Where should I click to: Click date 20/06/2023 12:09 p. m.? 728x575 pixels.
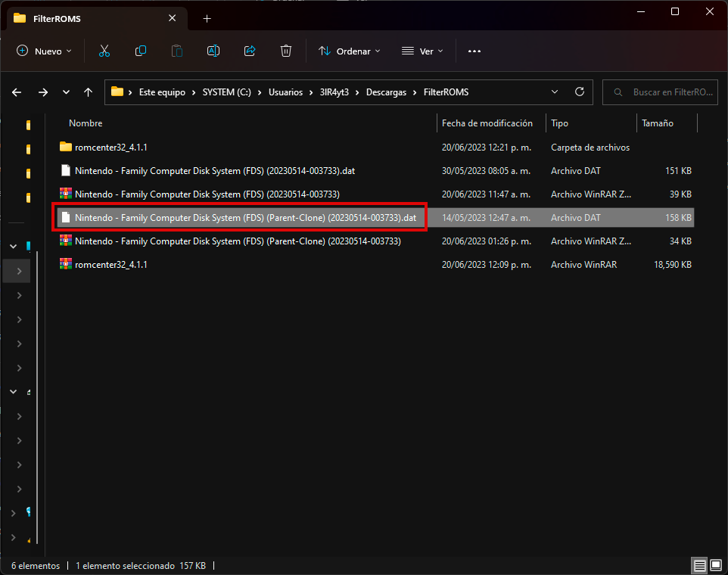[487, 265]
